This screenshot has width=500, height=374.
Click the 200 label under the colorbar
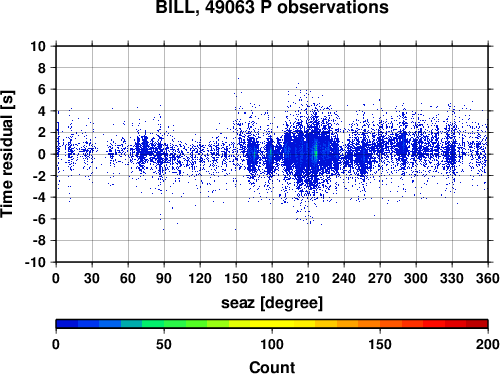point(487,344)
